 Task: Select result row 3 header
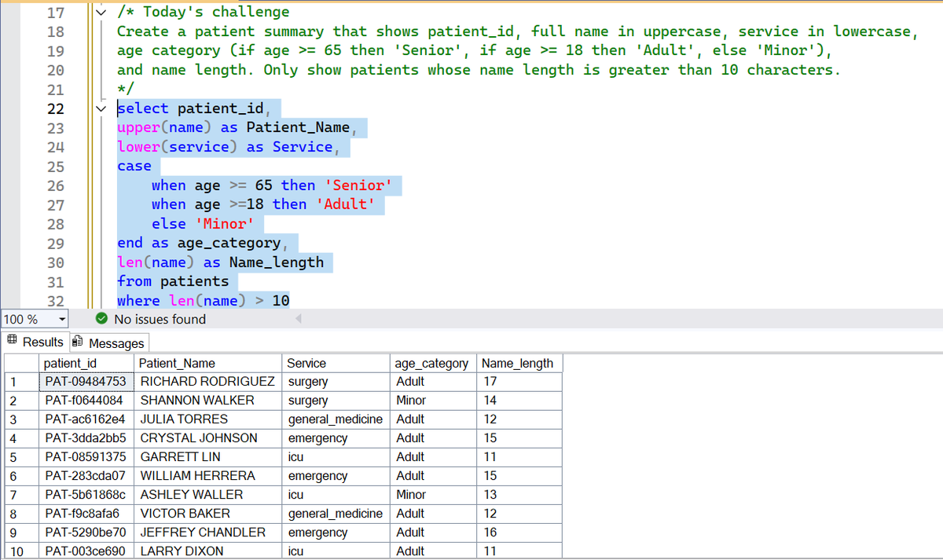click(x=22, y=419)
